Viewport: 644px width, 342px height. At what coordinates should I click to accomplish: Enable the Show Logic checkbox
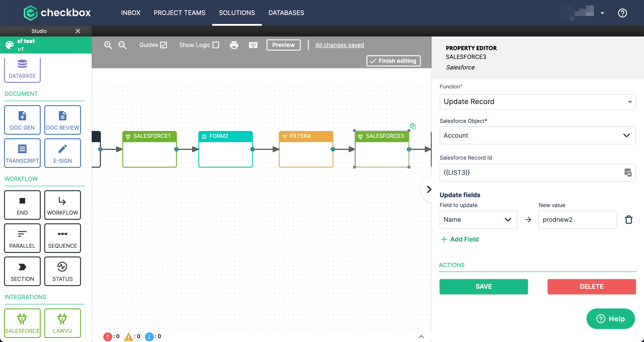(x=216, y=45)
